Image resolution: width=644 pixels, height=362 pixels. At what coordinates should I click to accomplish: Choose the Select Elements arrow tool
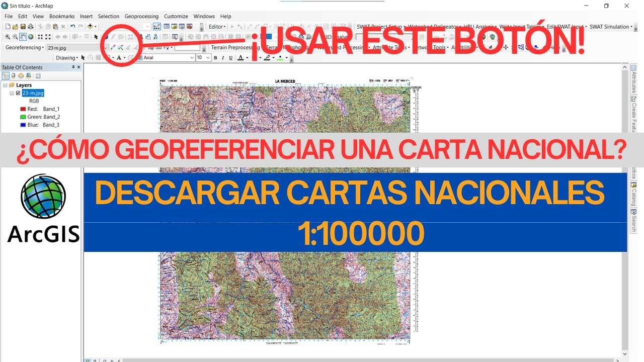pos(96,37)
